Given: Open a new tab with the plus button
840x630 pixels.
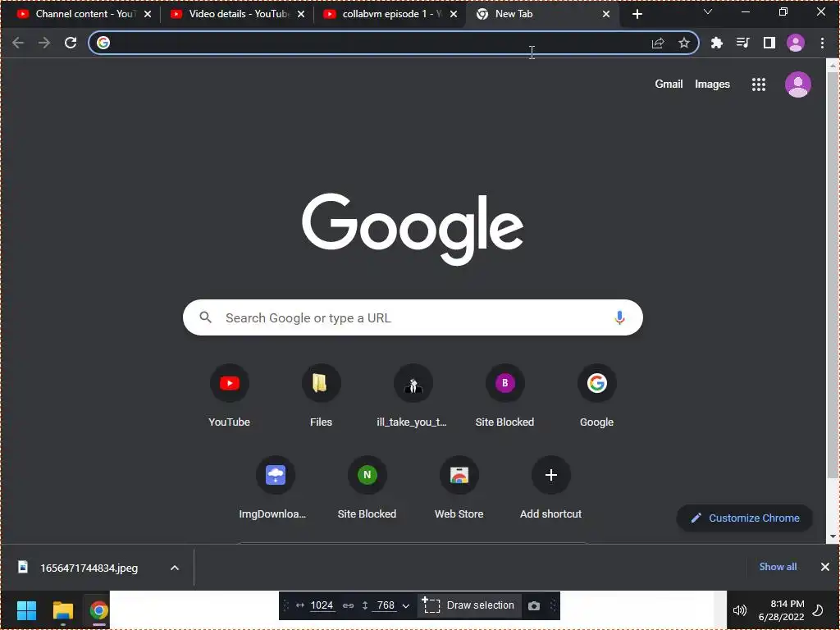Looking at the screenshot, I should tap(637, 14).
